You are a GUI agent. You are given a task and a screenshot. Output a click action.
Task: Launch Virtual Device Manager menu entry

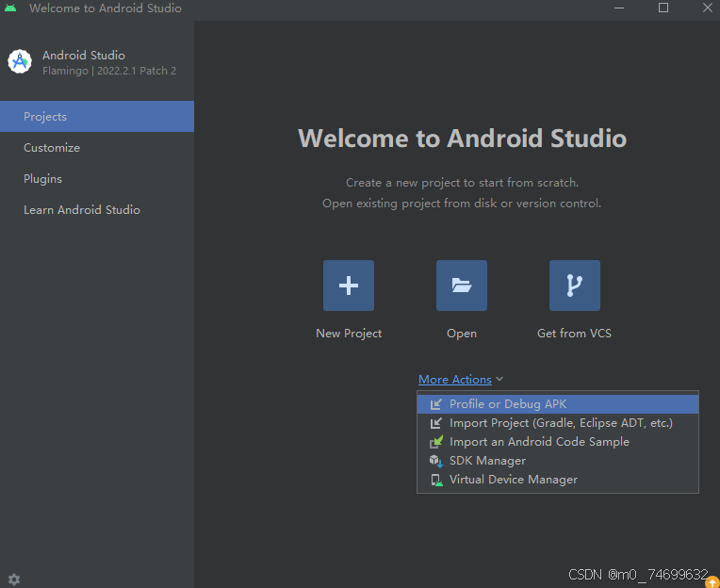558,480
